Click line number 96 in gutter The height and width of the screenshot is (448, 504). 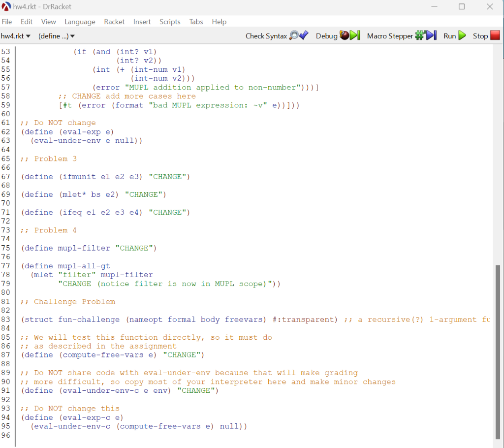point(5,435)
